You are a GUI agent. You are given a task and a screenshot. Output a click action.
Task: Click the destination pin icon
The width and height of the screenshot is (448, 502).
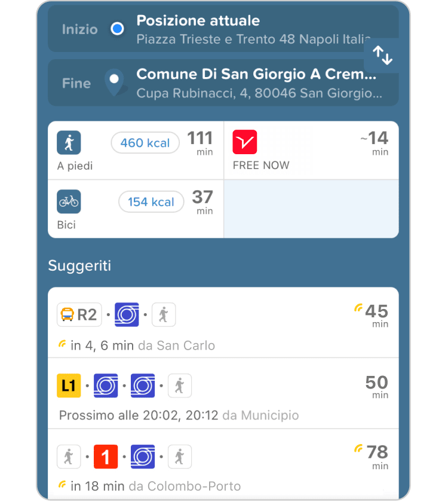point(114,82)
